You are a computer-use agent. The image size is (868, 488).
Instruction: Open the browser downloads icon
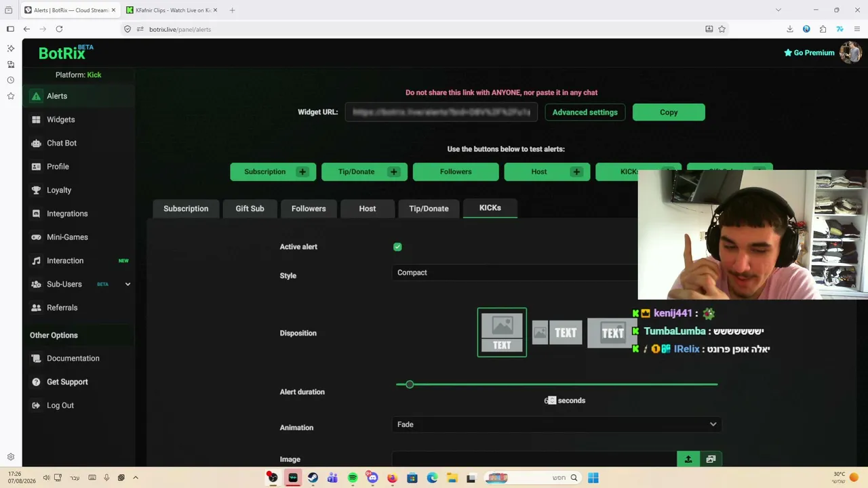point(789,29)
